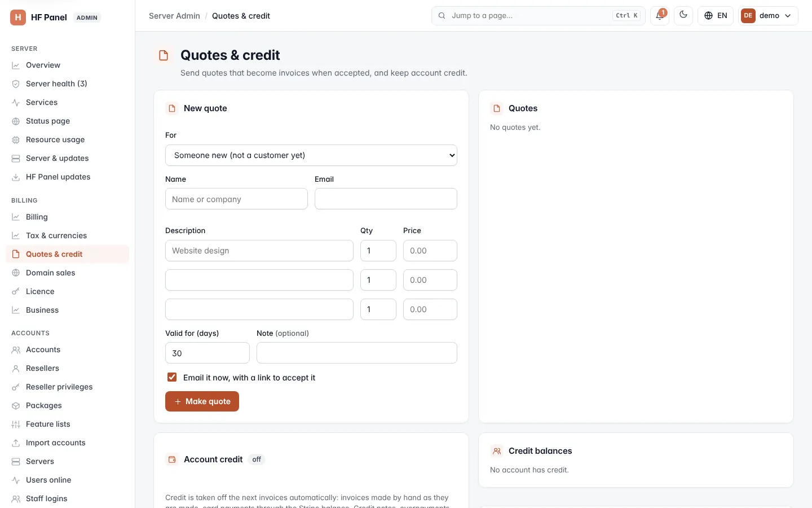Open the notifications bell

click(x=660, y=16)
